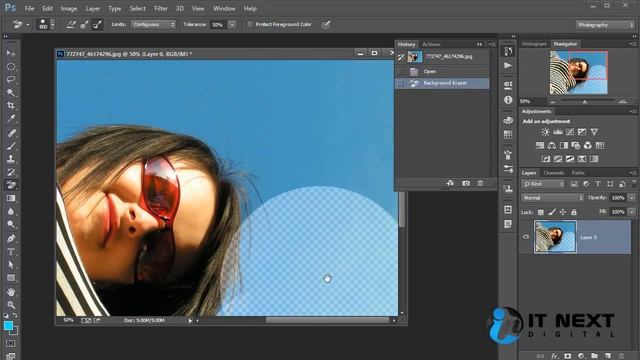Viewport: 640px width, 360px height.
Task: Open the Photography workspace dropdown
Action: 605,25
